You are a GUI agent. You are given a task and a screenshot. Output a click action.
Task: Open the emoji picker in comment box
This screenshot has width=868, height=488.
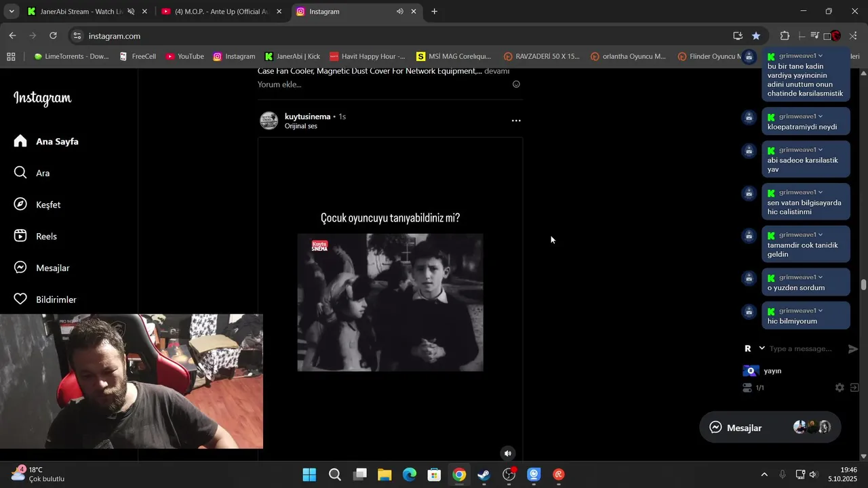[516, 85]
